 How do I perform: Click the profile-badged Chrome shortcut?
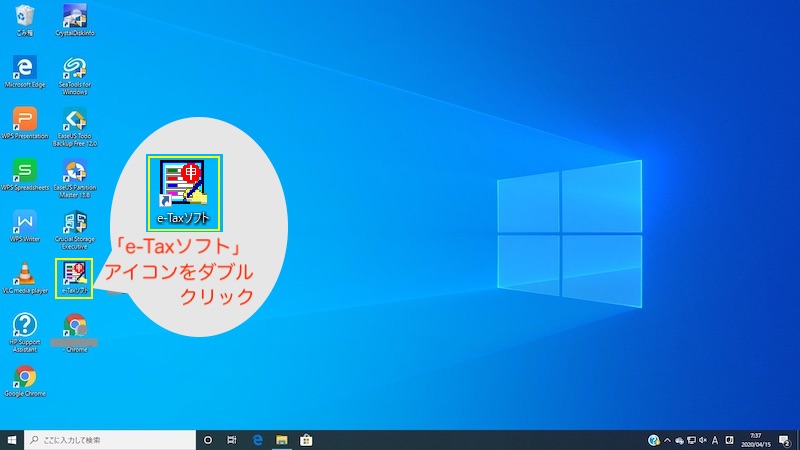click(75, 333)
